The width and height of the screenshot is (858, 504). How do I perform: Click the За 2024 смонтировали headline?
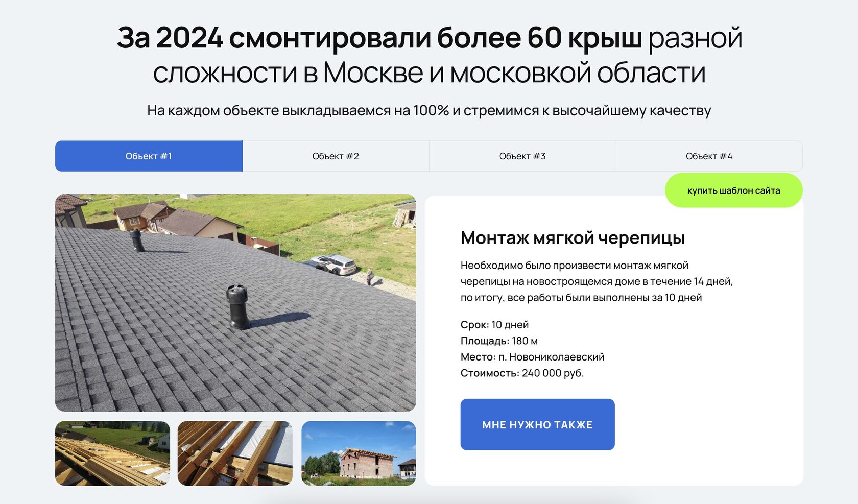click(x=430, y=55)
